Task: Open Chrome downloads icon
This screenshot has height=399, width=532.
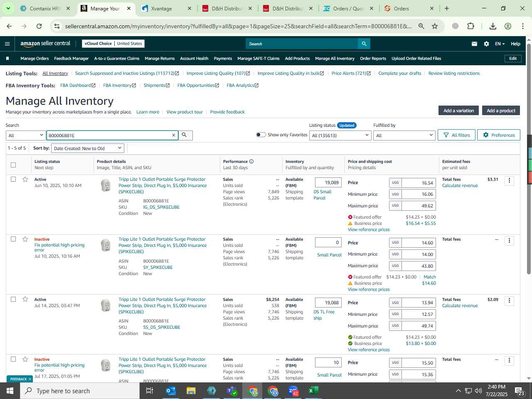Action: click(493, 26)
